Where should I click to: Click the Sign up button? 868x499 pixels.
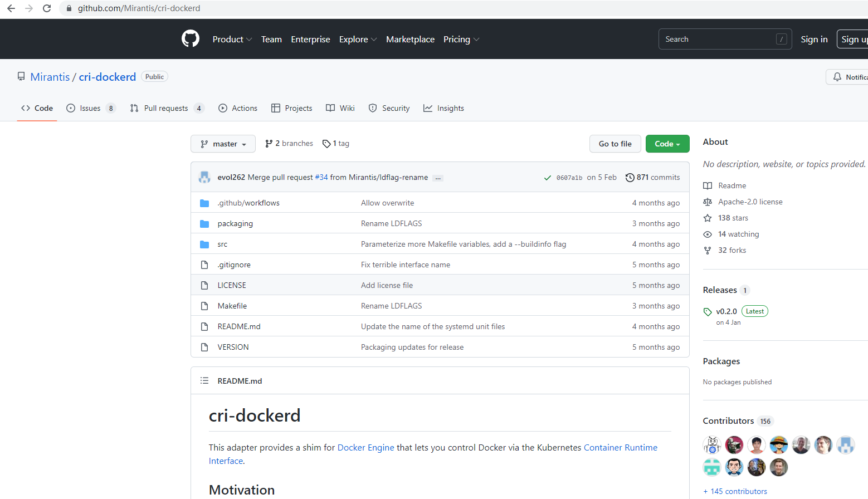(x=853, y=40)
